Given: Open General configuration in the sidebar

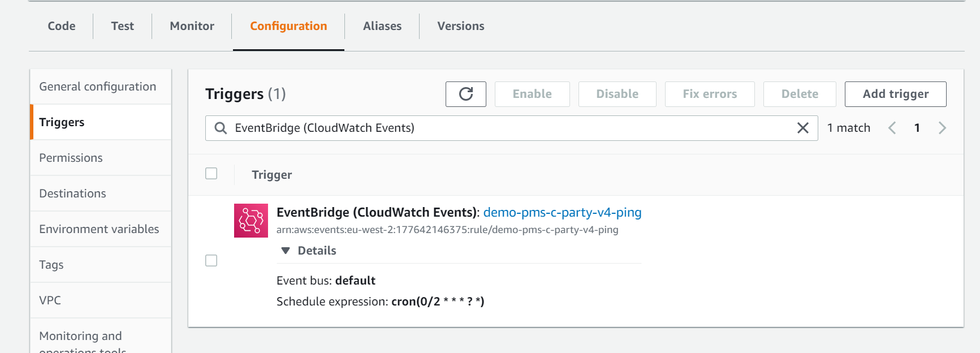Looking at the screenshot, I should (x=98, y=87).
